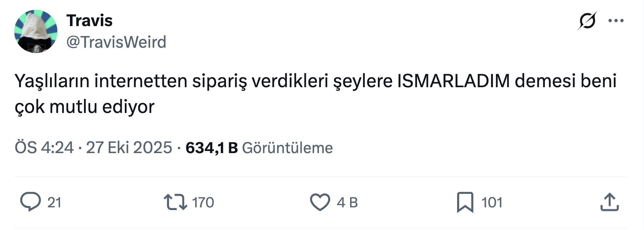Click the word ISMARLADIM in the tweet
The height and width of the screenshot is (230, 644).
453,81
